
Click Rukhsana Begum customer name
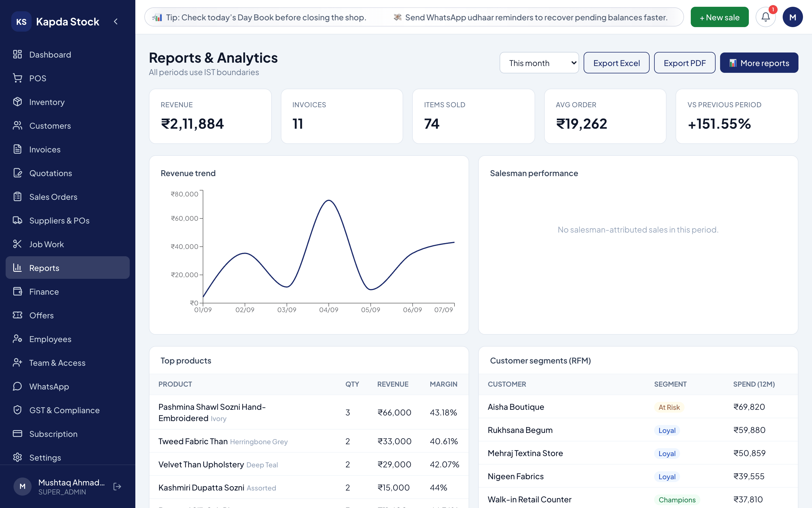click(x=520, y=430)
